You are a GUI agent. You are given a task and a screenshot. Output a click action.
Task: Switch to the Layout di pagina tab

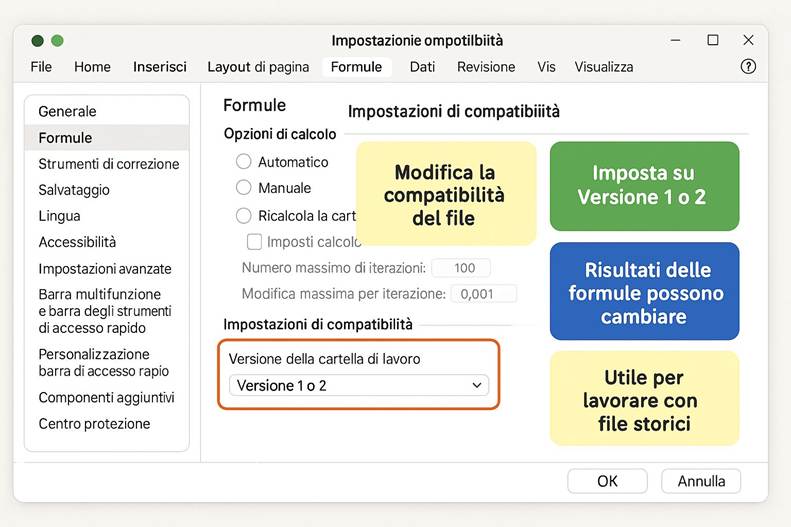coord(258,67)
